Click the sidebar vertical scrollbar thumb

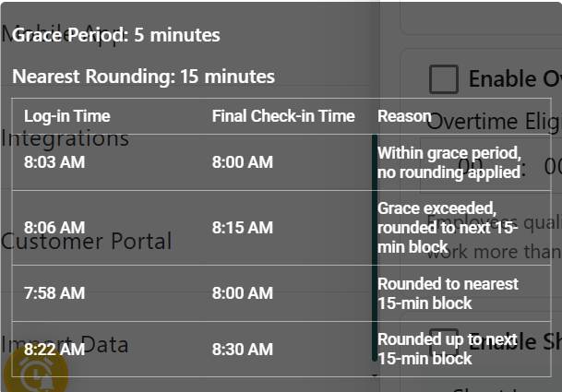pos(375,247)
